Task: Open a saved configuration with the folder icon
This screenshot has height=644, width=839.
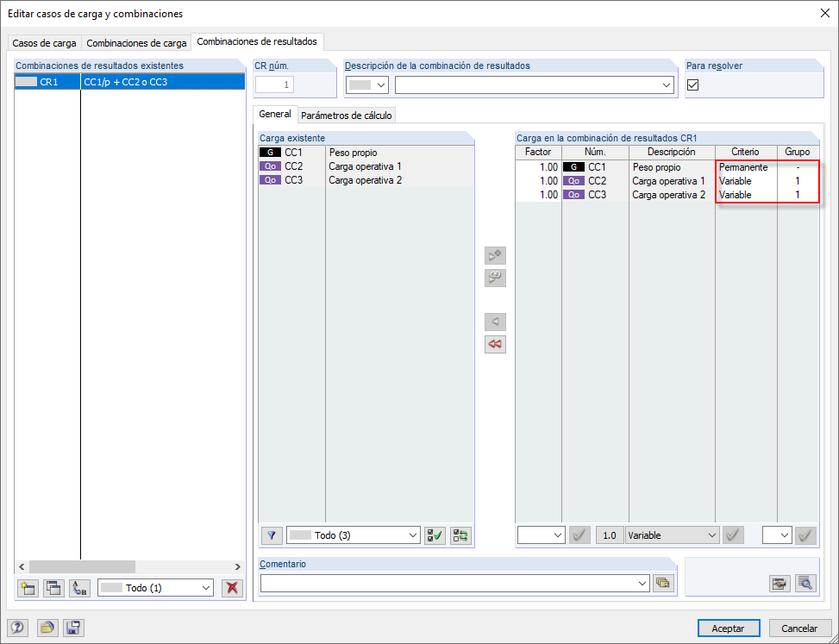Action: pos(47,628)
